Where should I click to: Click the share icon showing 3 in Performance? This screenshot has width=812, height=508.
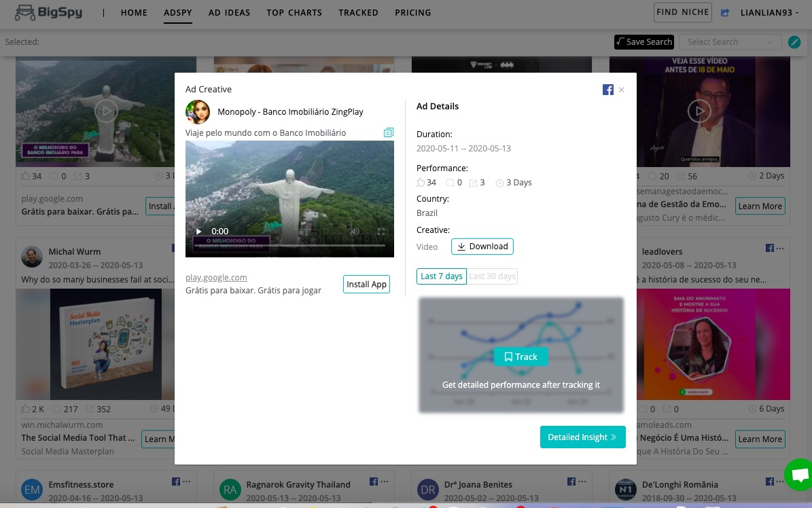click(474, 183)
